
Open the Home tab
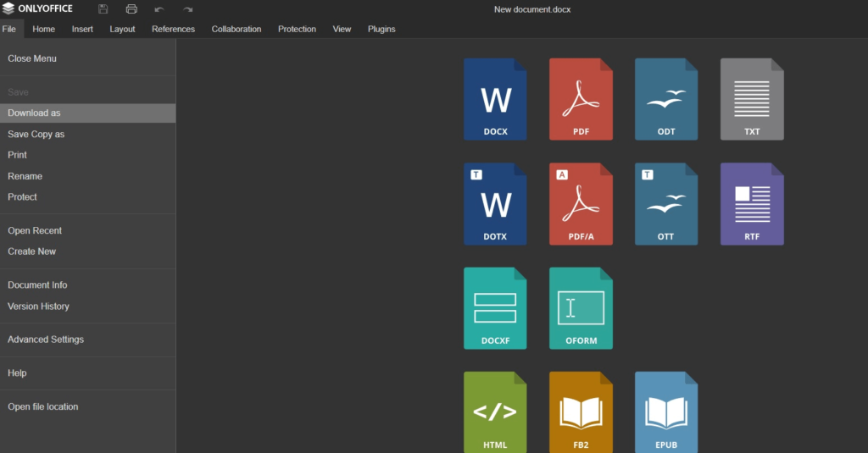point(44,29)
